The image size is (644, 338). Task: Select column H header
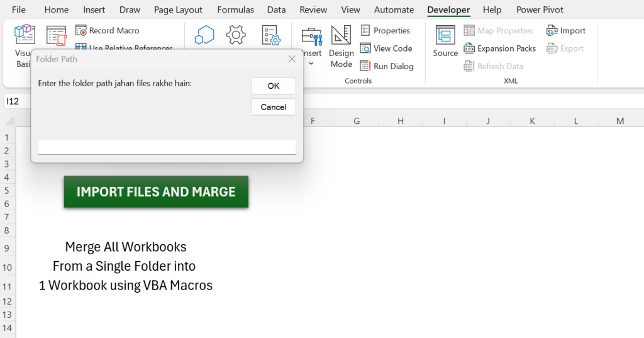[x=401, y=121]
